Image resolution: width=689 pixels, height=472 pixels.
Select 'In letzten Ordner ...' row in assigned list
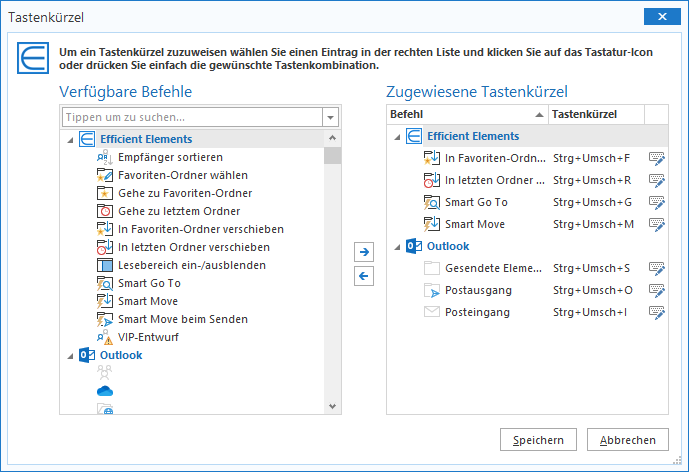(x=527, y=180)
